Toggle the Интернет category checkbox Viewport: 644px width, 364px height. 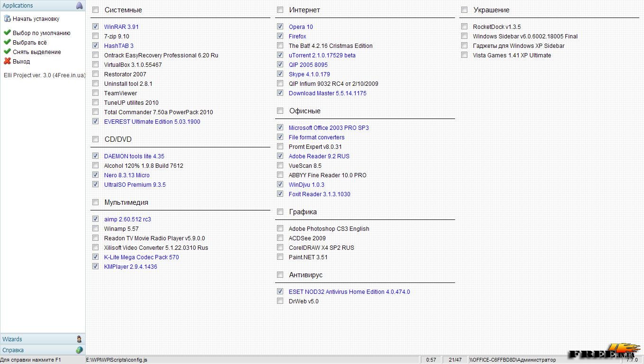coord(280,9)
